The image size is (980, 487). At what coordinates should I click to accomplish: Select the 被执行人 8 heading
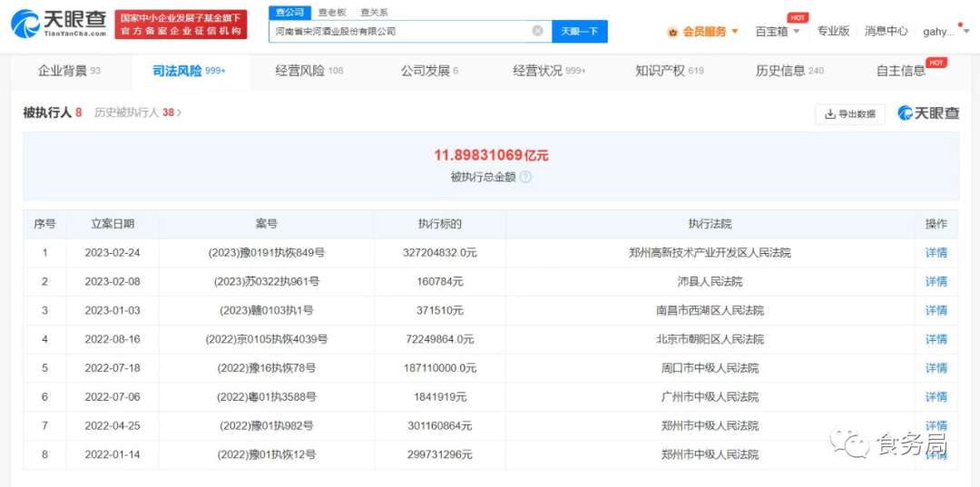click(x=53, y=113)
